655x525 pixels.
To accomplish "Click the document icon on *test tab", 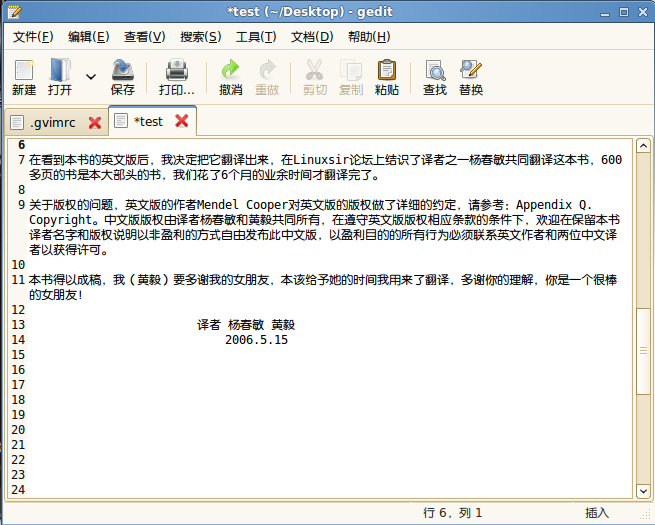I will [121, 121].
